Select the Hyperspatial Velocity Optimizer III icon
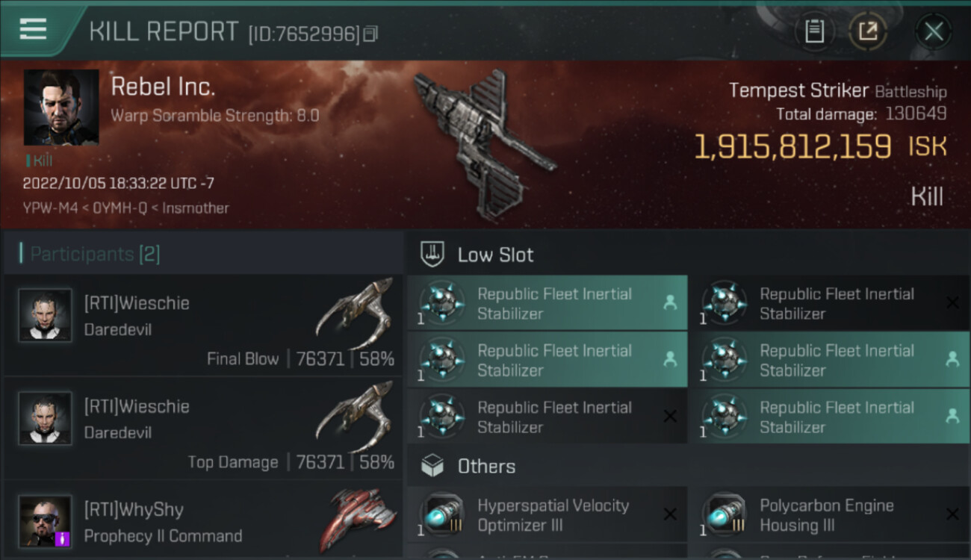The height and width of the screenshot is (560, 971). [443, 515]
